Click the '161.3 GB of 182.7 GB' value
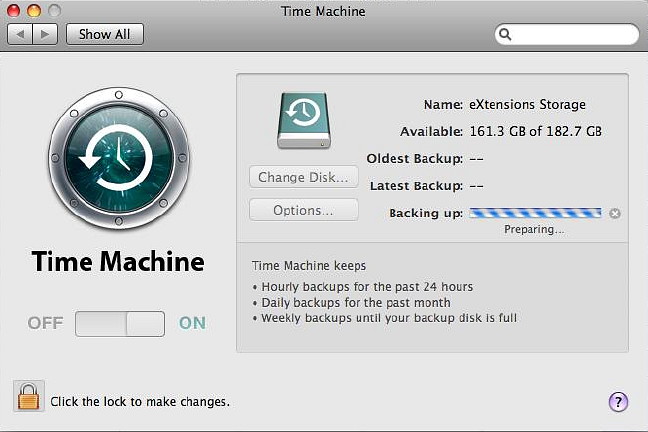 point(536,131)
